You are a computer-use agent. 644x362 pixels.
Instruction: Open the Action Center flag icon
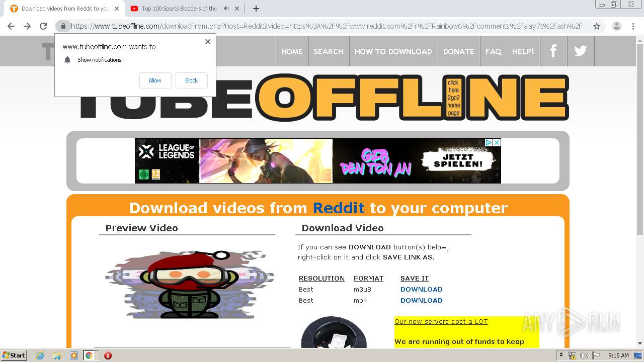pos(595,355)
